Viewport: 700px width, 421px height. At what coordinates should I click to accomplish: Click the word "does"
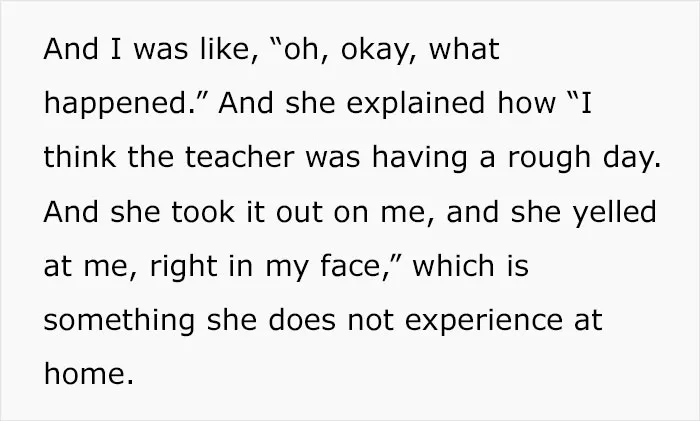click(x=301, y=320)
